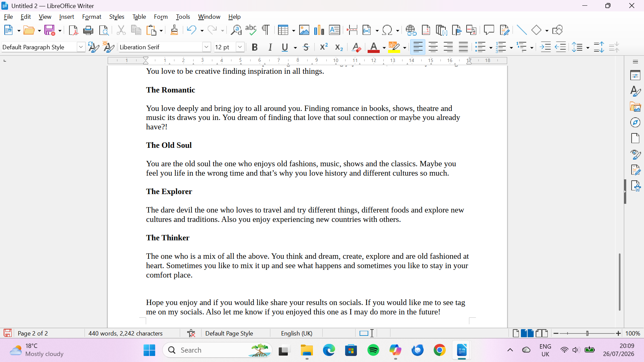This screenshot has width=644, height=362.
Task: Click the Print icon
Action: 88,30
